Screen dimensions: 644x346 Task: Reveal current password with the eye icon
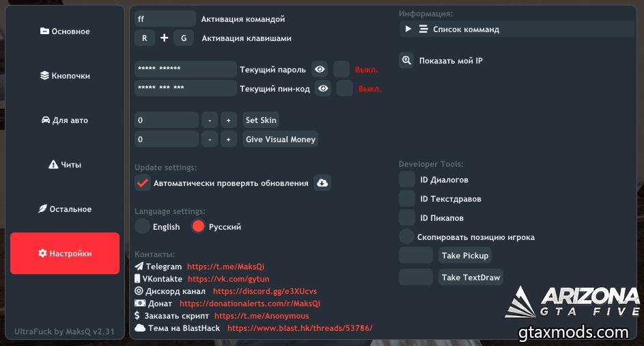tap(320, 69)
